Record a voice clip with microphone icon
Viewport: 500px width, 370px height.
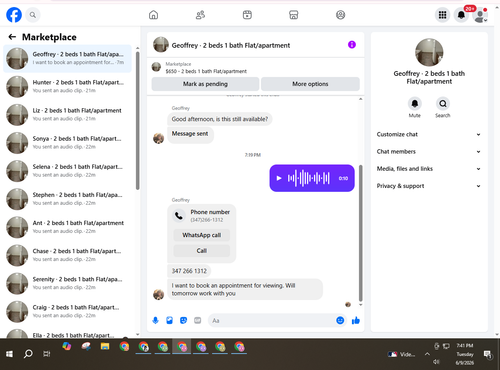[x=155, y=321]
